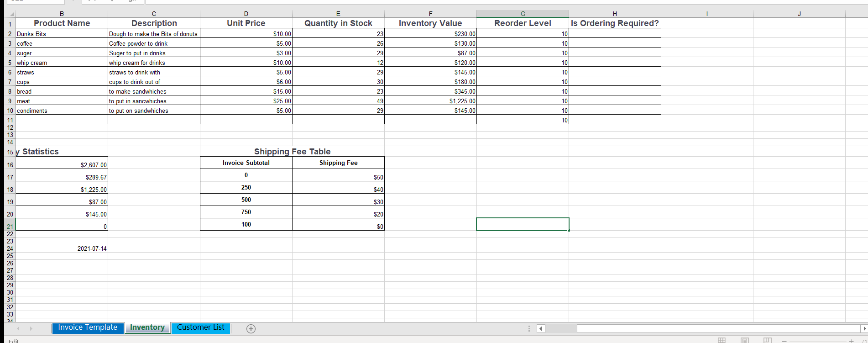This screenshot has height=343, width=868.
Task: Select the Inventory sheet tab
Action: (x=147, y=327)
